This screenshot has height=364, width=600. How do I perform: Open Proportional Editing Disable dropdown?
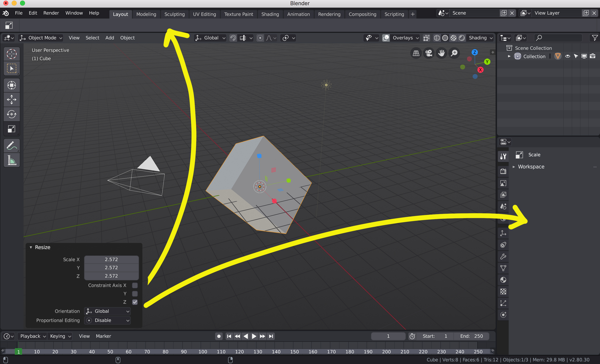[x=107, y=320]
